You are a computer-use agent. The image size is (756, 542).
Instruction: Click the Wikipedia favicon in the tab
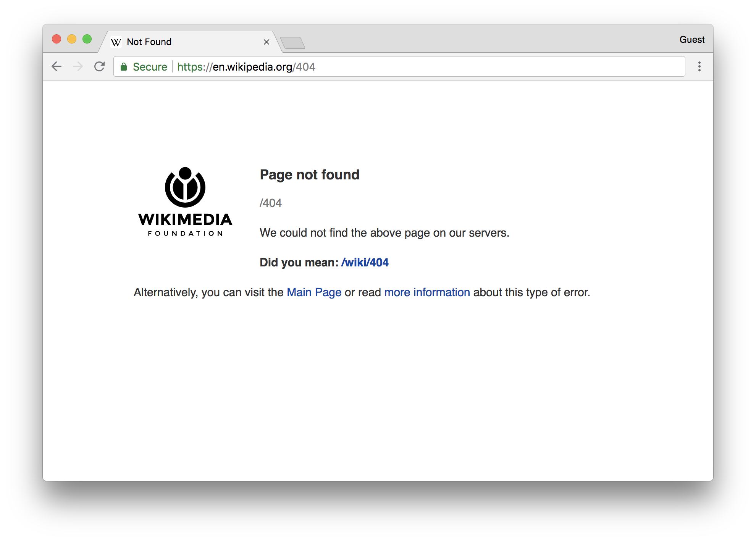(116, 42)
